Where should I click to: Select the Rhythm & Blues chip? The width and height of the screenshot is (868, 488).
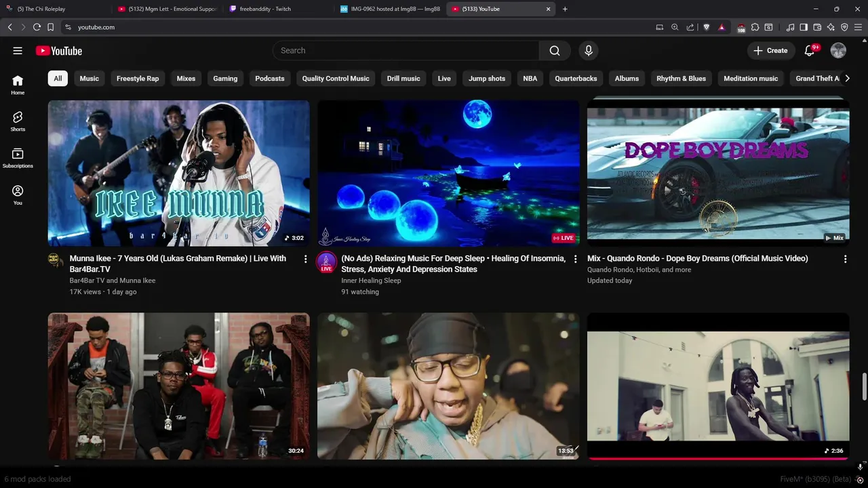point(681,79)
